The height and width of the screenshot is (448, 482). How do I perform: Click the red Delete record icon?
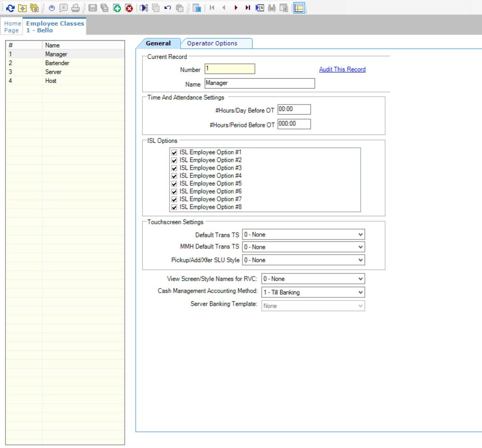click(129, 8)
